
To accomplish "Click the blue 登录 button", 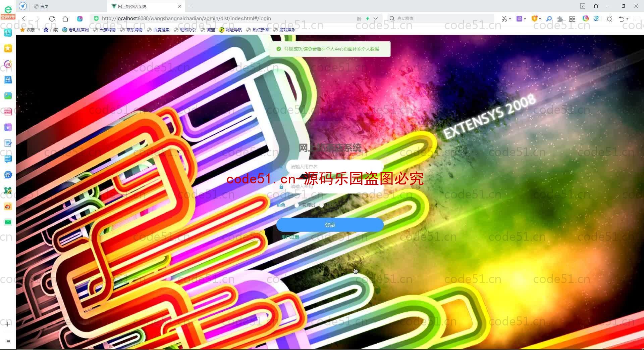I will 330,225.
